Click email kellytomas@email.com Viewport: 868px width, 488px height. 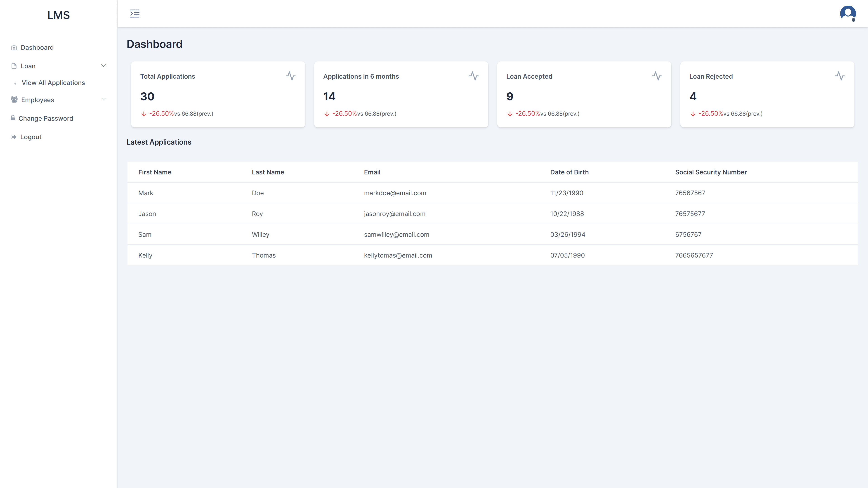tap(398, 256)
